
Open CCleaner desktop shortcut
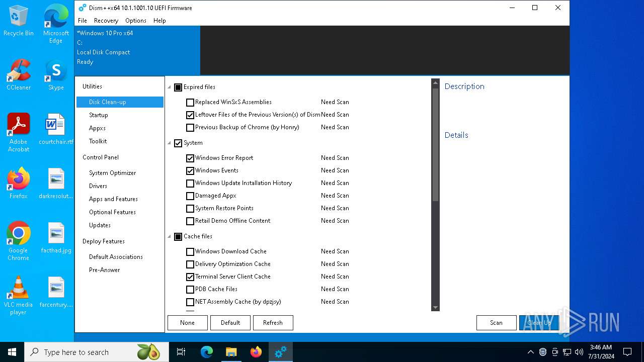[x=19, y=75]
